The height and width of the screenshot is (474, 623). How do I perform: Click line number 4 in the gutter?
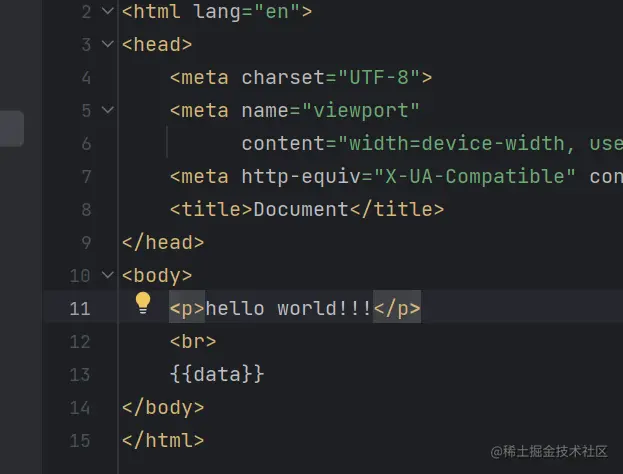pyautogui.click(x=86, y=77)
